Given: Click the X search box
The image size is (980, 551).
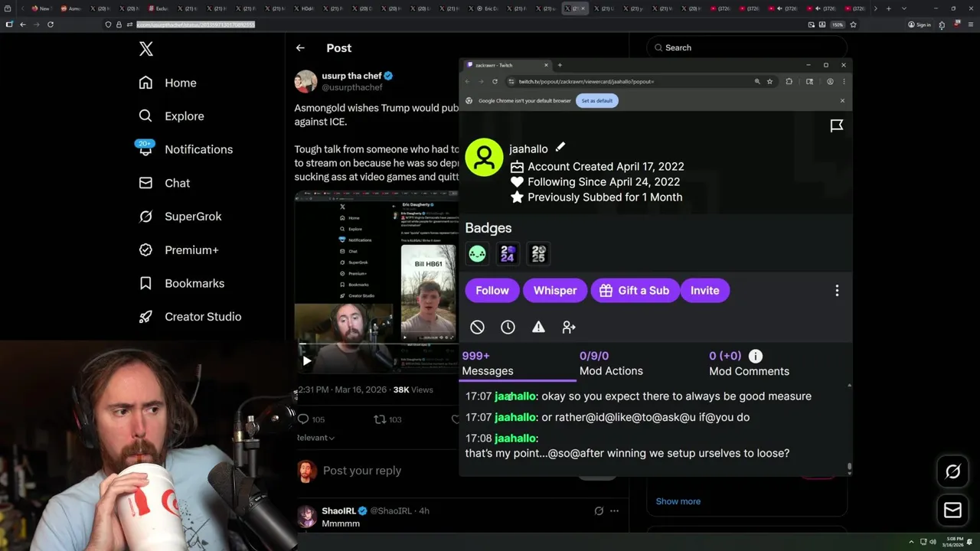Looking at the screenshot, I should coord(746,47).
